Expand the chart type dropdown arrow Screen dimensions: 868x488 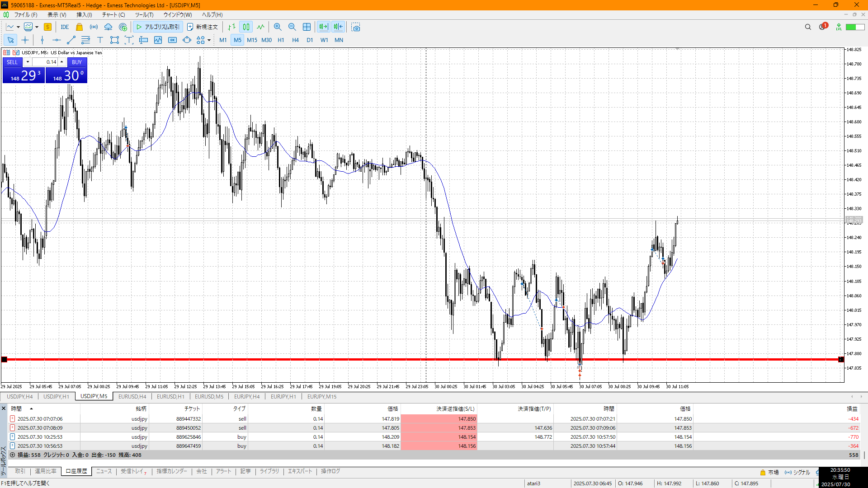pos(18,27)
